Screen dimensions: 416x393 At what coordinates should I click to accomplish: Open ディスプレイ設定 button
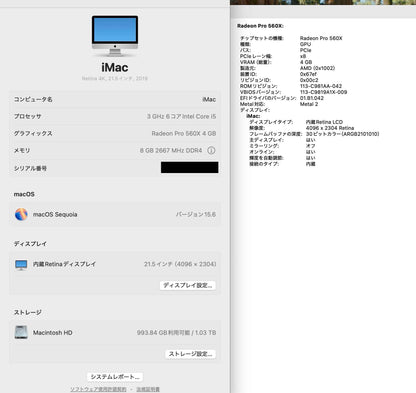point(188,285)
